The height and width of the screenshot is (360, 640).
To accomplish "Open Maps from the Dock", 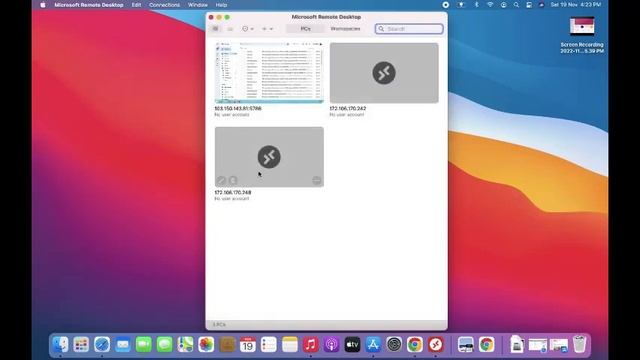I will pyautogui.click(x=185, y=344).
